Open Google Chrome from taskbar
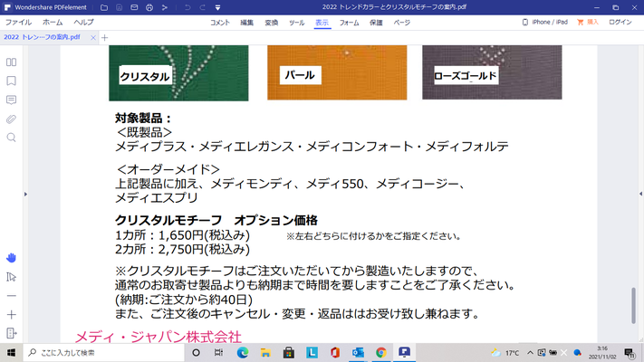The width and height of the screenshot is (644, 362). click(x=381, y=353)
